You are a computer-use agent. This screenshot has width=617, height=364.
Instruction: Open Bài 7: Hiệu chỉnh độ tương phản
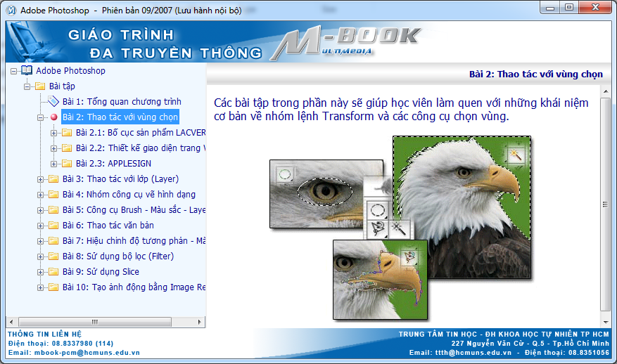pyautogui.click(x=134, y=240)
